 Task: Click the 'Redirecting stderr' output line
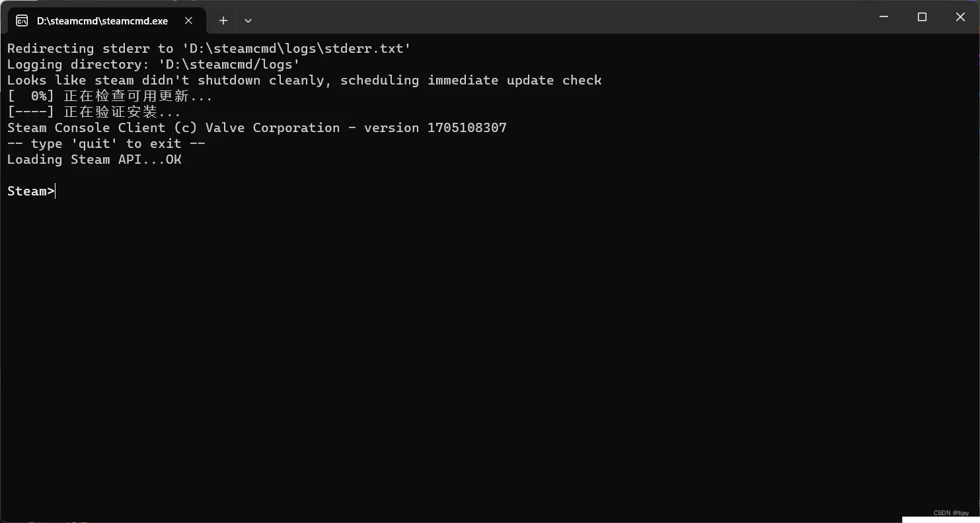[209, 48]
